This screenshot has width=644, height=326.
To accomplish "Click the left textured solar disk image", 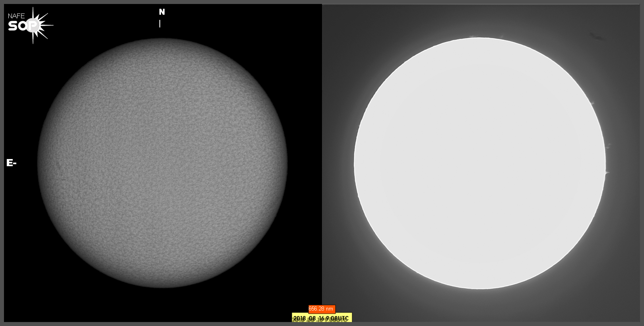I will click(162, 163).
